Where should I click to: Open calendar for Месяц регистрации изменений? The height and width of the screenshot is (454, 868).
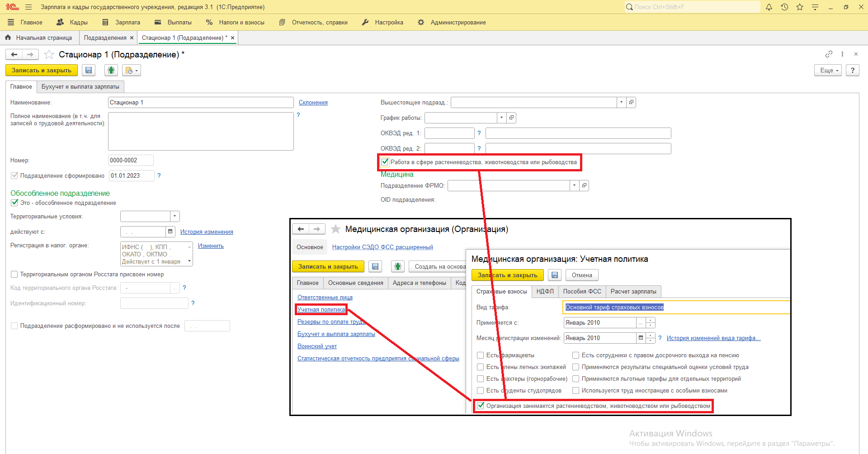point(641,338)
